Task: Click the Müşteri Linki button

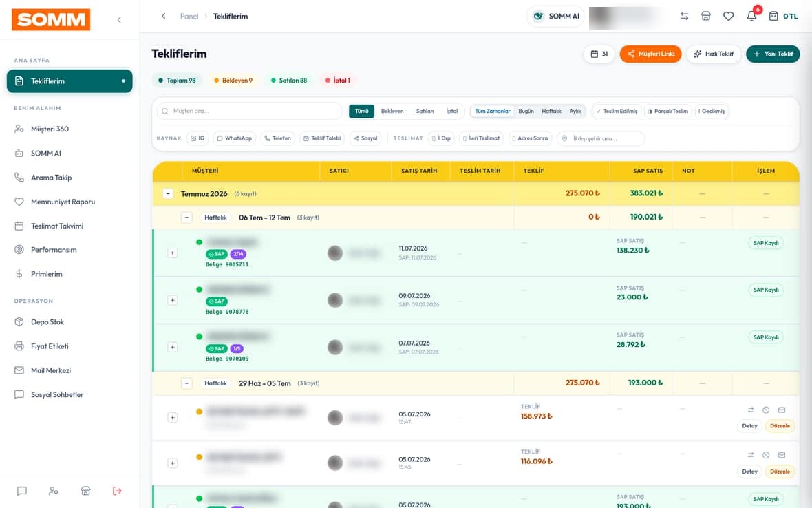Action: click(x=650, y=54)
